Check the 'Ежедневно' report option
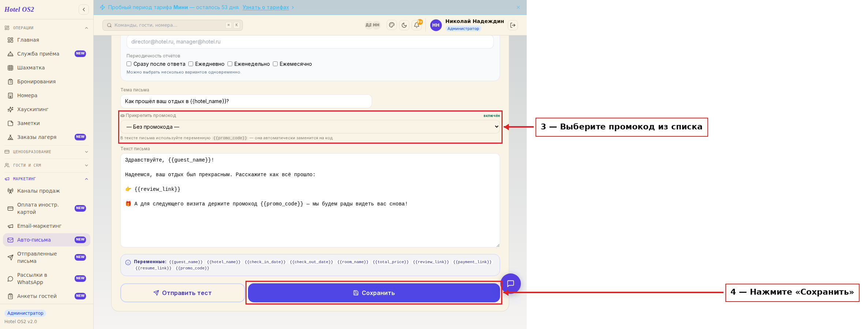868x329 pixels. click(191, 64)
